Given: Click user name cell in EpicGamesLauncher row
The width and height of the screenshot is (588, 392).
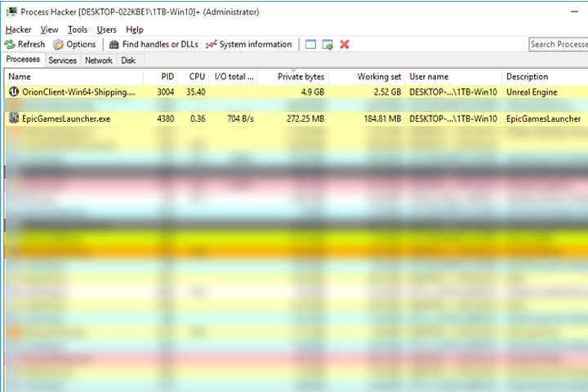Looking at the screenshot, I should (x=453, y=118).
